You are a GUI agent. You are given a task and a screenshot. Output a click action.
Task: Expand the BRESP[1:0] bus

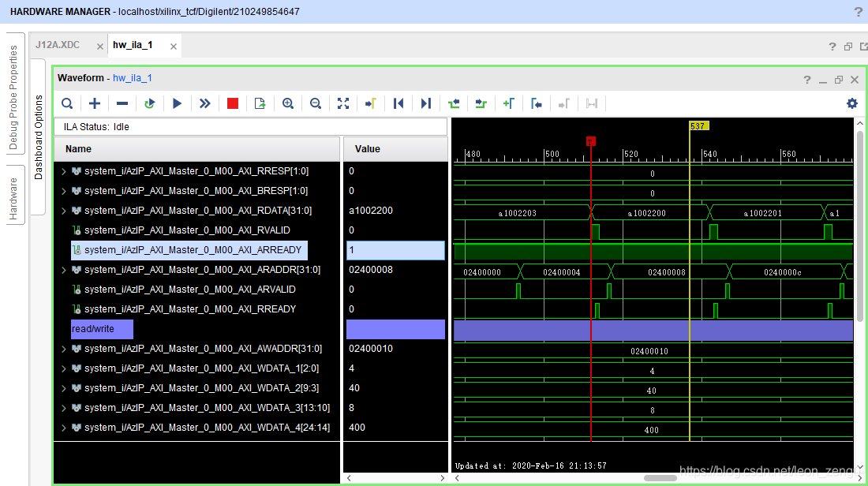coord(64,191)
